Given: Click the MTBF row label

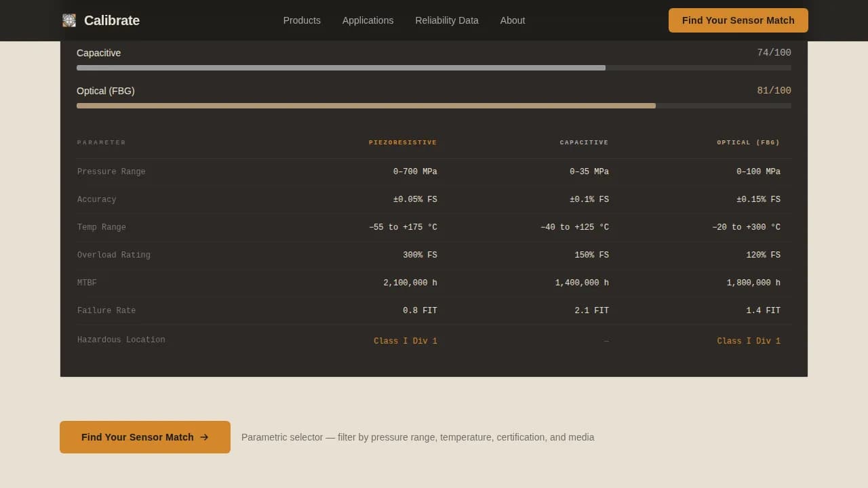Looking at the screenshot, I should tap(87, 283).
